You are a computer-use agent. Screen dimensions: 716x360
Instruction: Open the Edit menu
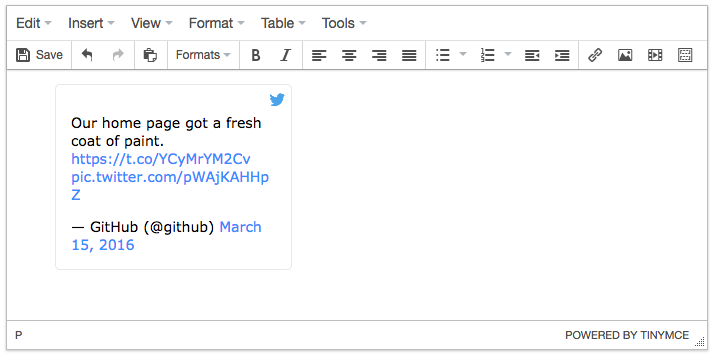click(34, 23)
